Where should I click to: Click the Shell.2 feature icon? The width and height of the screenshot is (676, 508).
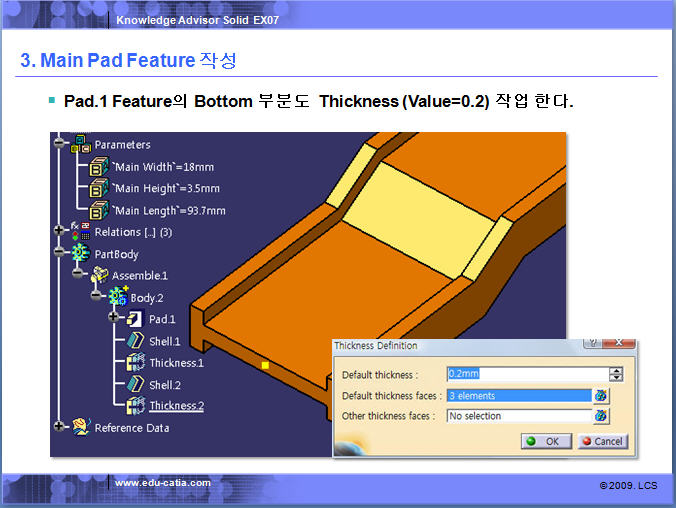coord(135,384)
